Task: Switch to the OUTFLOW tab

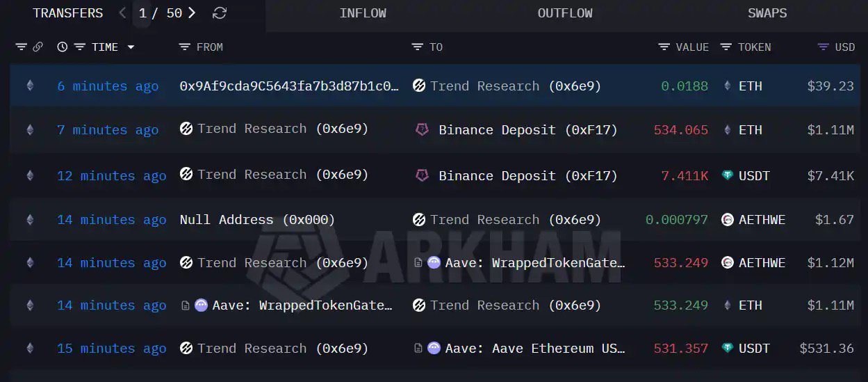Action: 565,13
